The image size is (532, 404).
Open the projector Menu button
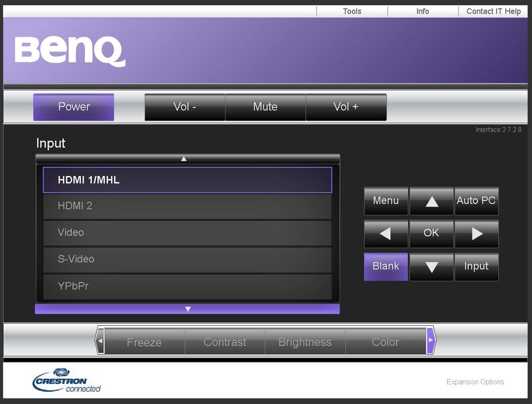386,201
